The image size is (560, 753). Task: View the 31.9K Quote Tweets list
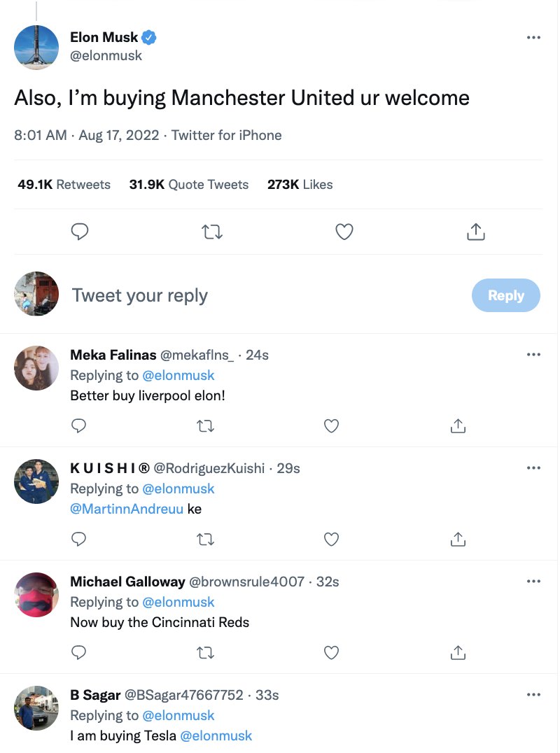click(x=189, y=185)
